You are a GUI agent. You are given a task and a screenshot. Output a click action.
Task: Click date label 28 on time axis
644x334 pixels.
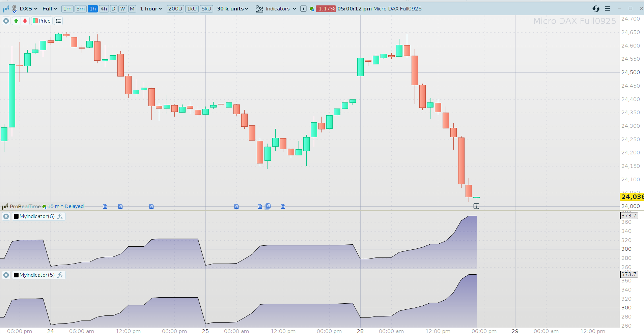pos(360,331)
